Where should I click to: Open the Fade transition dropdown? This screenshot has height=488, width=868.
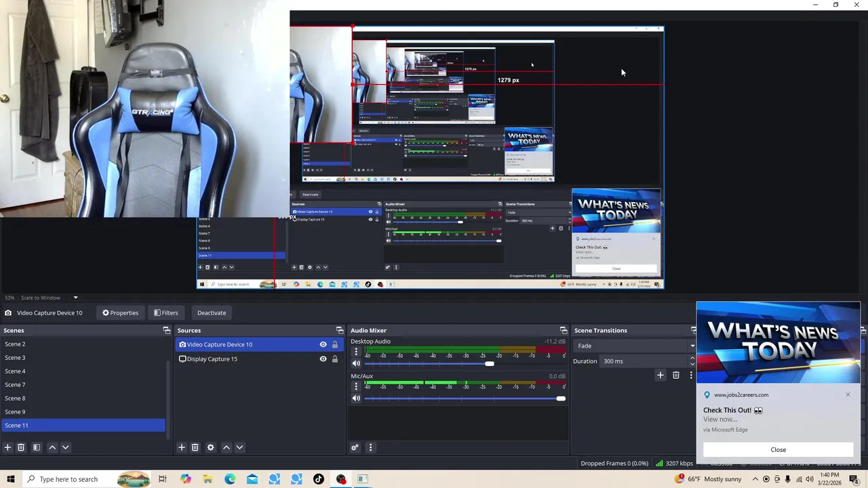(x=634, y=346)
